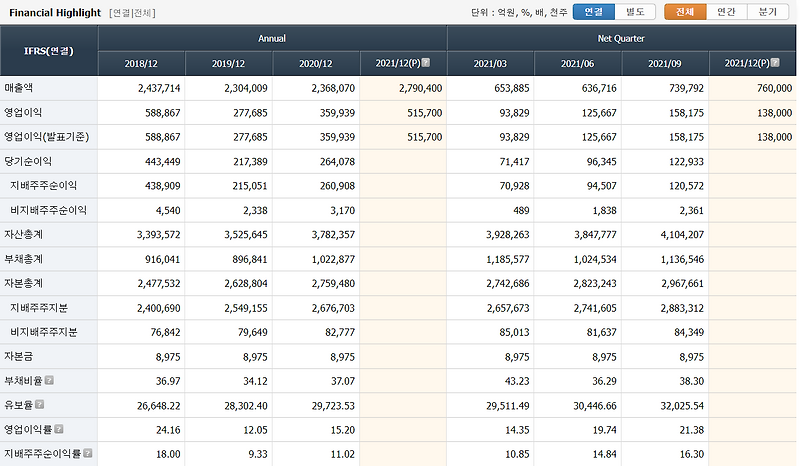Click the 24.16 operating margin value
Image resolution: width=800 pixels, height=466 pixels.
point(168,430)
